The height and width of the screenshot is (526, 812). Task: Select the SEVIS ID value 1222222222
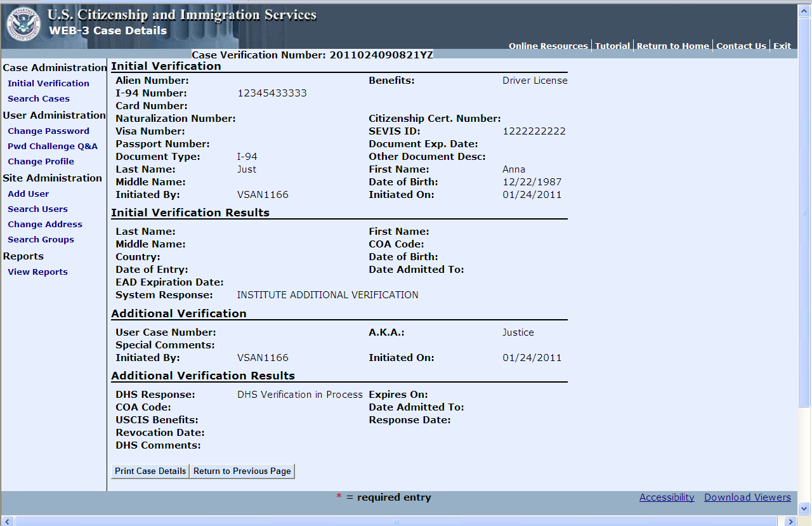(534, 131)
